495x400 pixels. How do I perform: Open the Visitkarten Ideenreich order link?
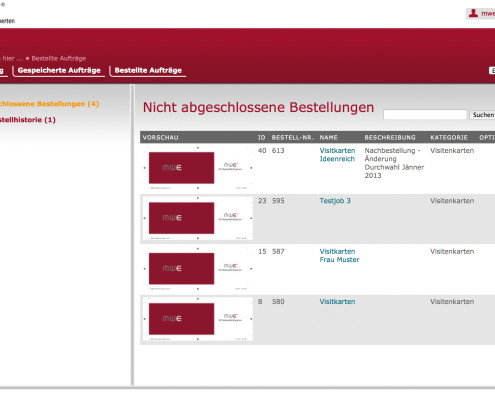(x=337, y=155)
